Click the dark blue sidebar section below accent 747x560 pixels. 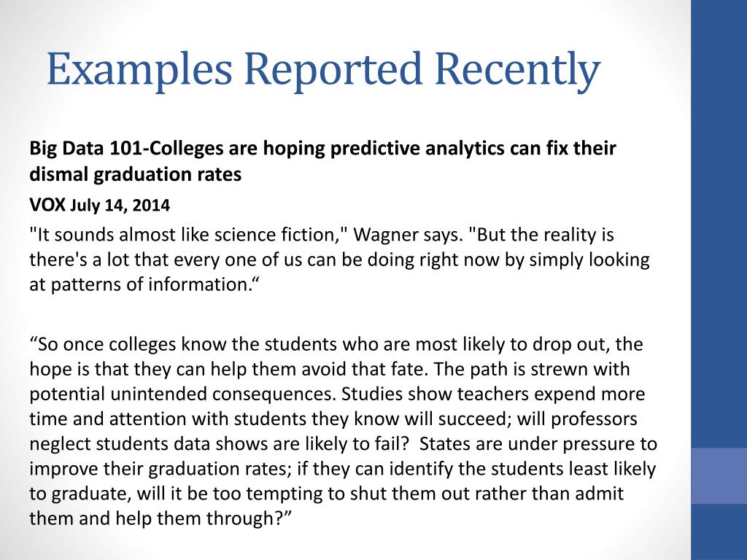click(719, 532)
